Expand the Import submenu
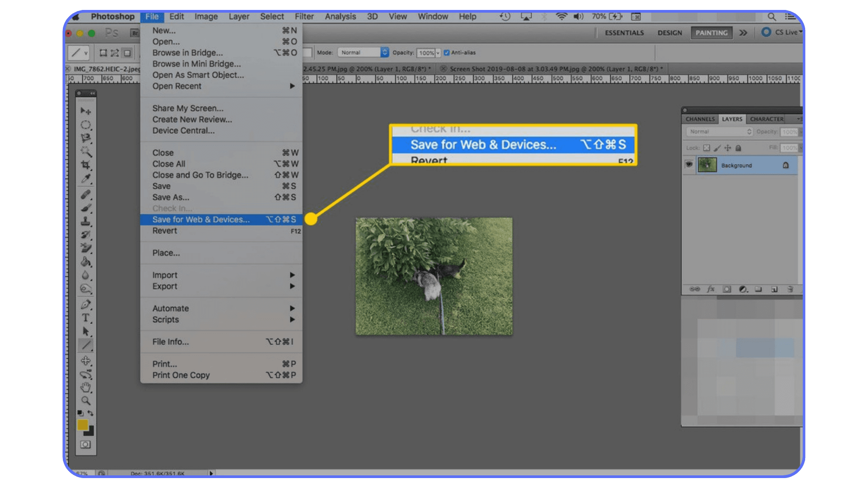The height and width of the screenshot is (488, 868). point(222,275)
